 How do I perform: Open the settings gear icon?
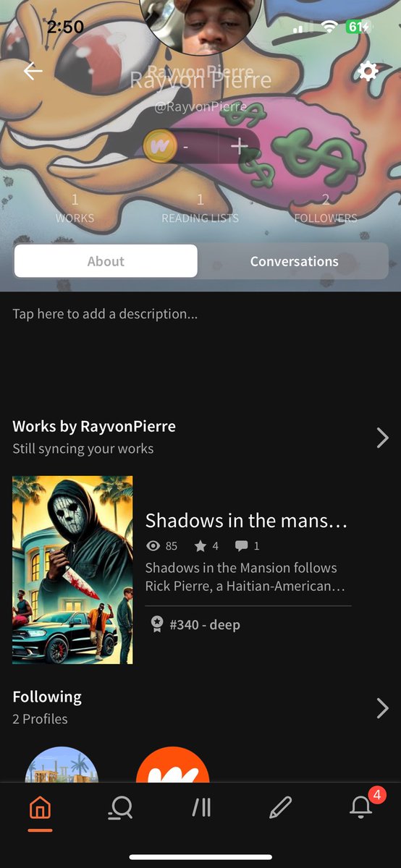click(x=368, y=71)
